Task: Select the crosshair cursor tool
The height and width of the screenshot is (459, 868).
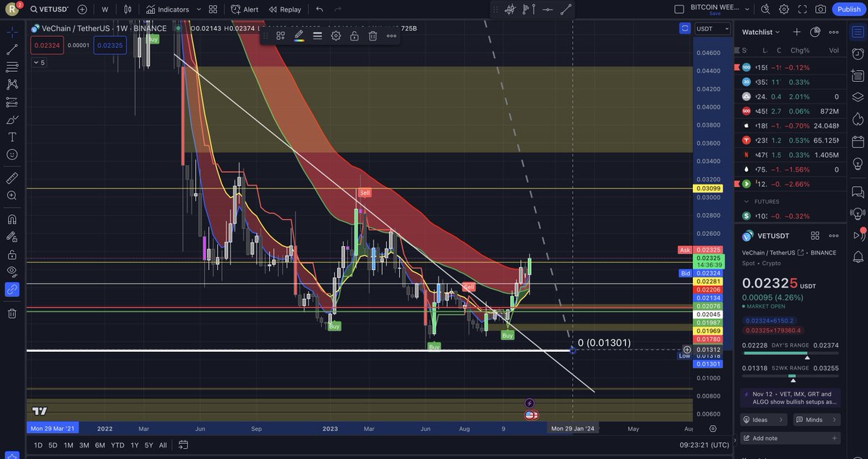Action: tap(12, 32)
